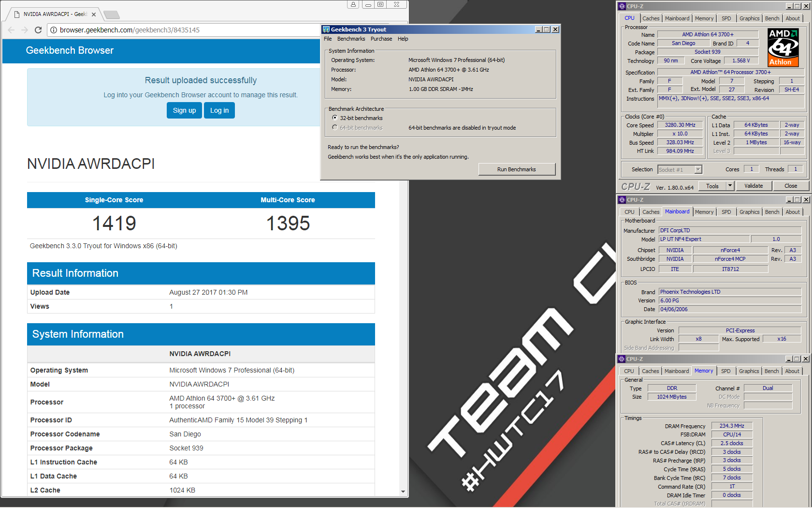Select CPU tab in Memory CPU-Z window

(629, 371)
